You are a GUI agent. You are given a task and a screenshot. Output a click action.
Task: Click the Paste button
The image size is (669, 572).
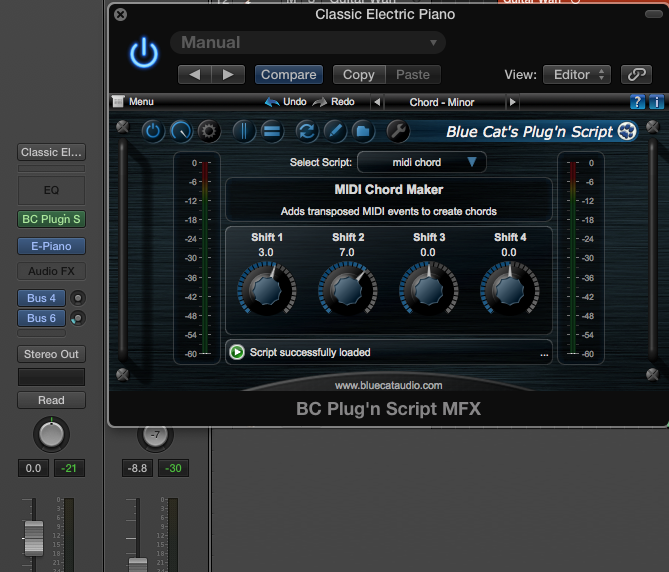click(413, 75)
